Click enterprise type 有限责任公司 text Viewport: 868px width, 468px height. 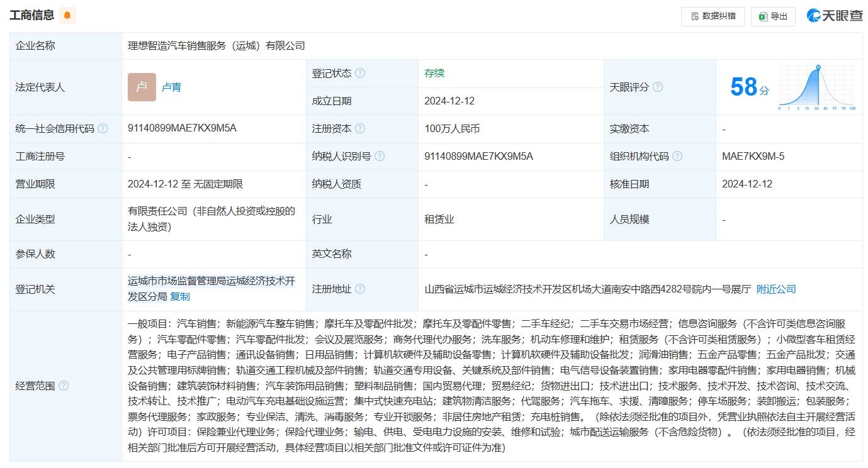211,219
